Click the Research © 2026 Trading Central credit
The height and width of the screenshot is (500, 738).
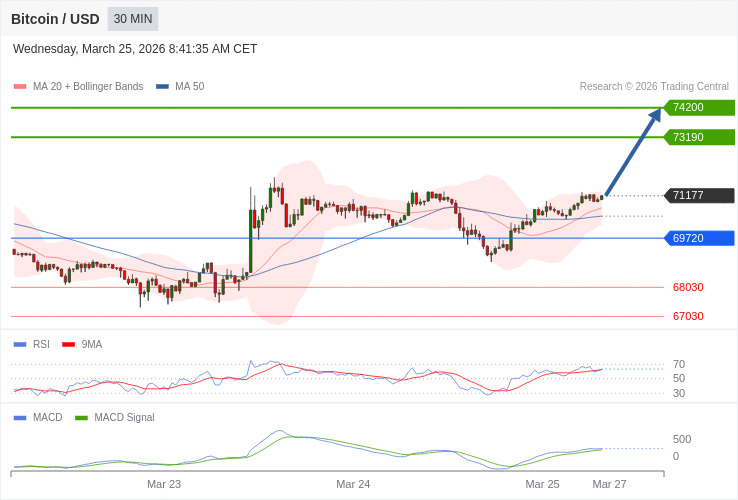pyautogui.click(x=654, y=87)
